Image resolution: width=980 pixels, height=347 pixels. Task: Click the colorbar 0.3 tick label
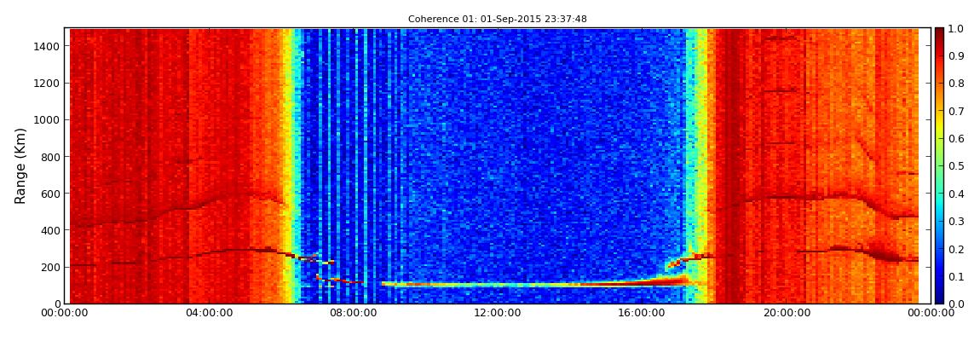[x=956, y=222]
